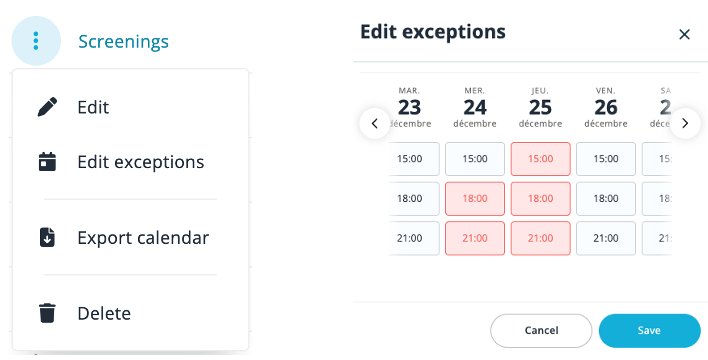The width and height of the screenshot is (708, 360).
Task: Click the Cancel button
Action: (x=541, y=331)
